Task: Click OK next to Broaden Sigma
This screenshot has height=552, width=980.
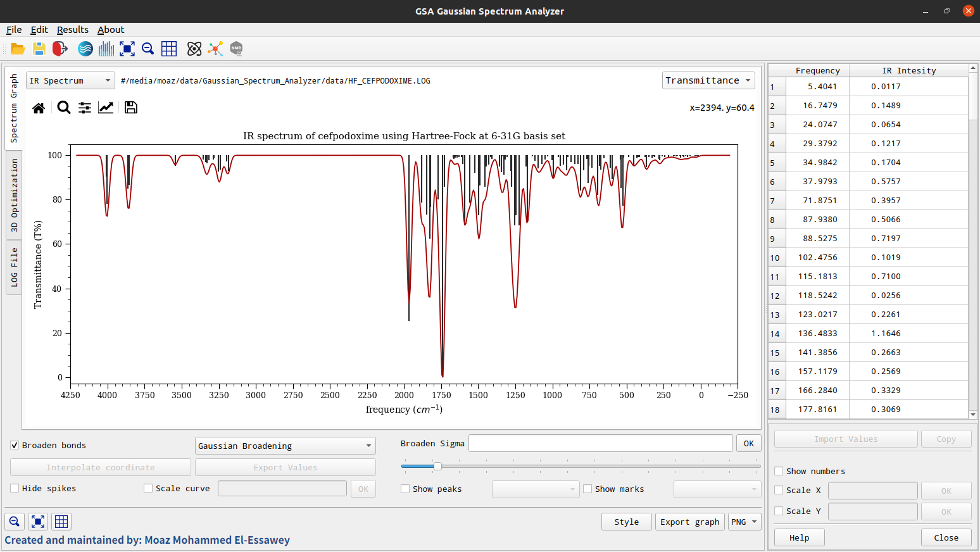Action: (x=749, y=443)
